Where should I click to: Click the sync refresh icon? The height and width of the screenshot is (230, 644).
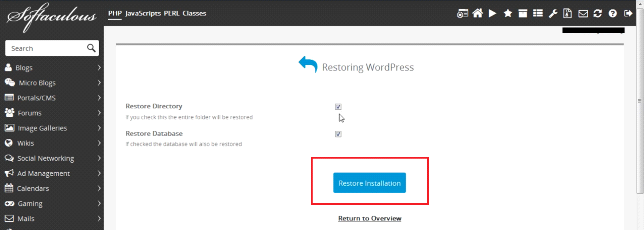[597, 13]
